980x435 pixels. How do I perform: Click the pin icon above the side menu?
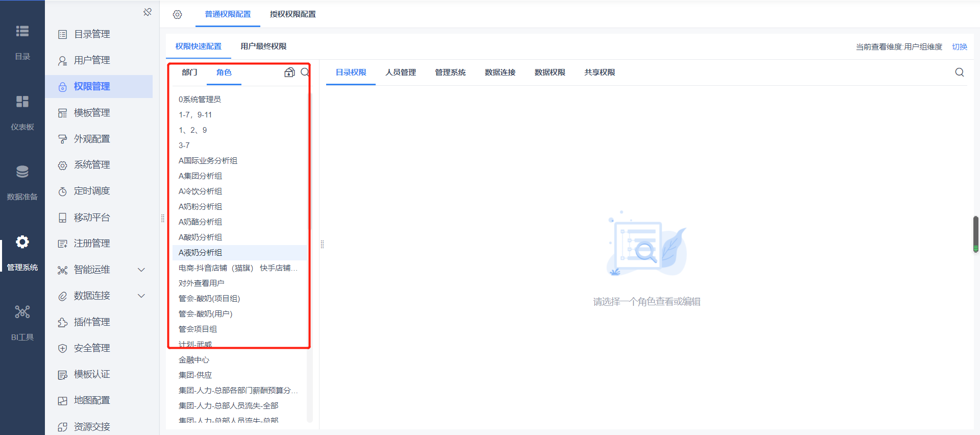(x=148, y=12)
